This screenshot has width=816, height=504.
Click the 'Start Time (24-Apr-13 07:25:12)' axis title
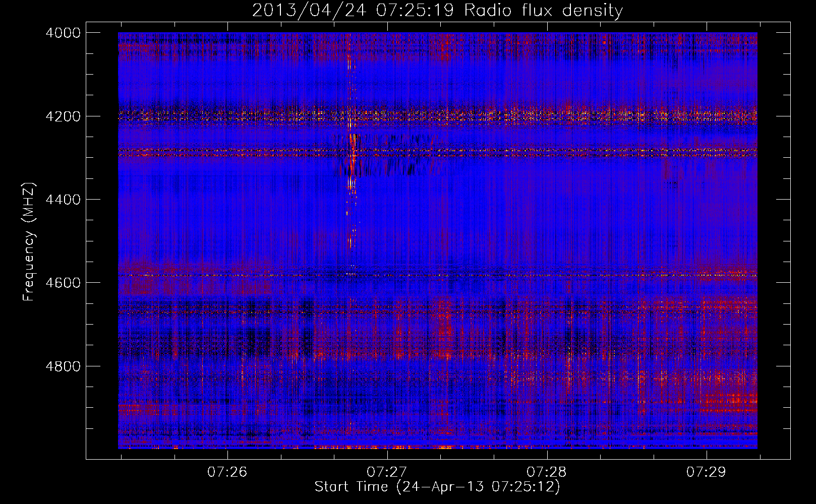click(437, 487)
